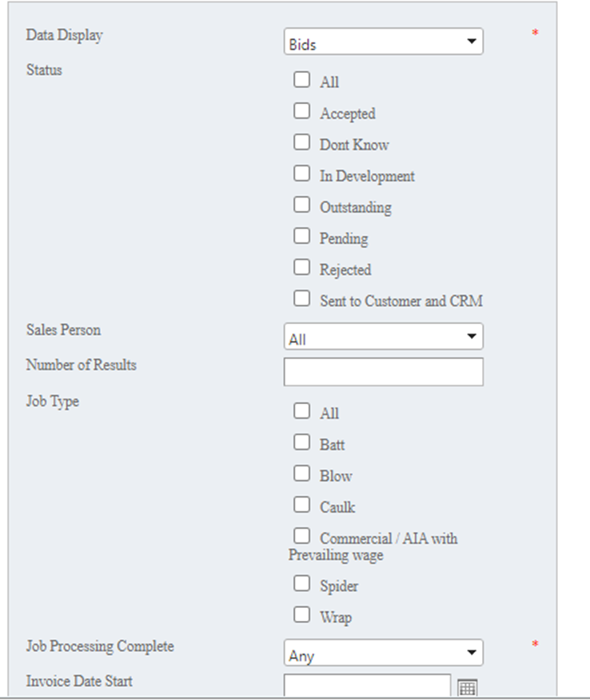The height and width of the screenshot is (700, 590).
Task: Enable the Caulk job type checkbox
Action: coord(301,504)
